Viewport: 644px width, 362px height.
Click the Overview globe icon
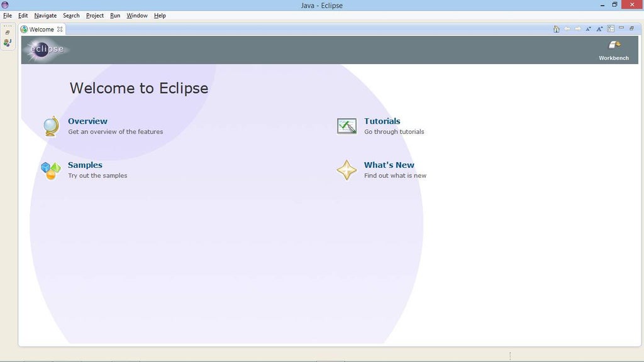click(x=51, y=126)
